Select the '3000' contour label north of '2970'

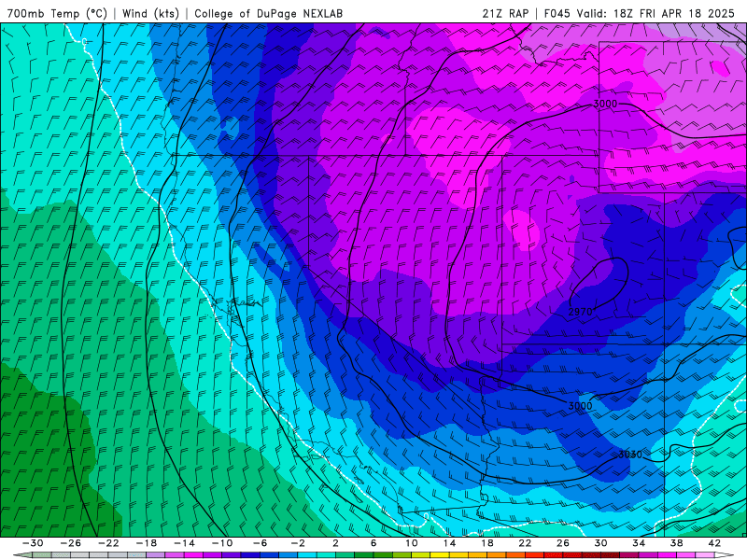[605, 104]
